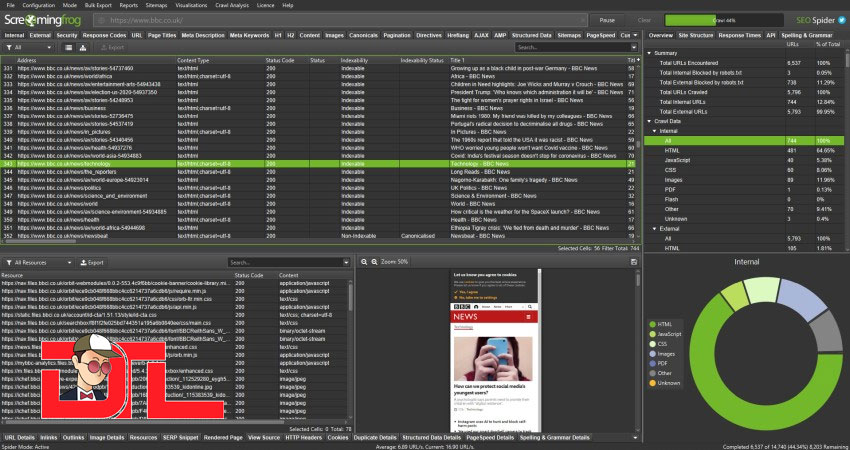Image resolution: width=850 pixels, height=450 pixels.
Task: Click the crawl progress bar
Action: click(724, 21)
